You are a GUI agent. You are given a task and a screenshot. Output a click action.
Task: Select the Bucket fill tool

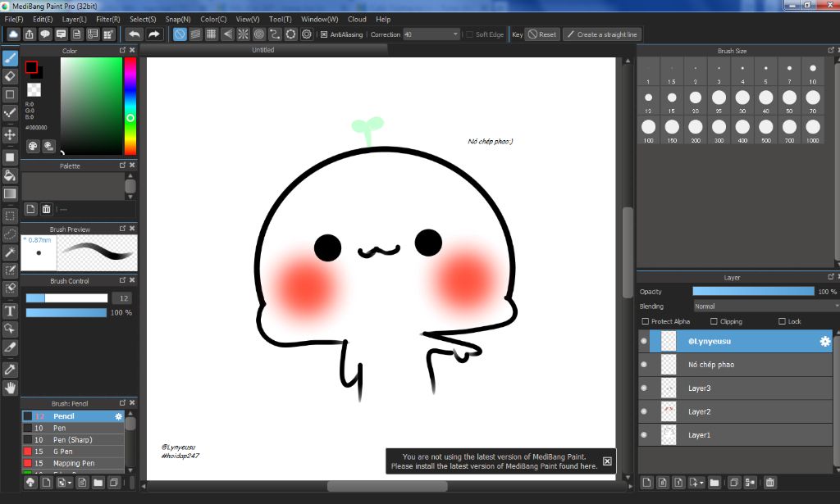pos(11,175)
